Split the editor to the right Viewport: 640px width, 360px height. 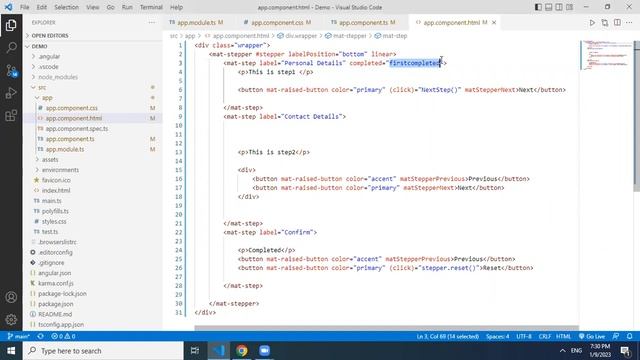617,23
